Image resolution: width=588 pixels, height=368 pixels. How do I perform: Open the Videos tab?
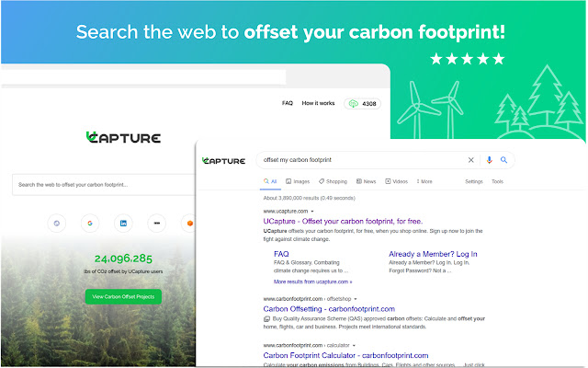click(396, 182)
